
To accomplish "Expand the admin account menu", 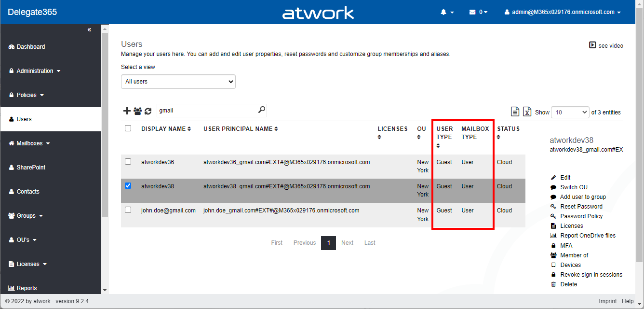I will click(x=562, y=12).
